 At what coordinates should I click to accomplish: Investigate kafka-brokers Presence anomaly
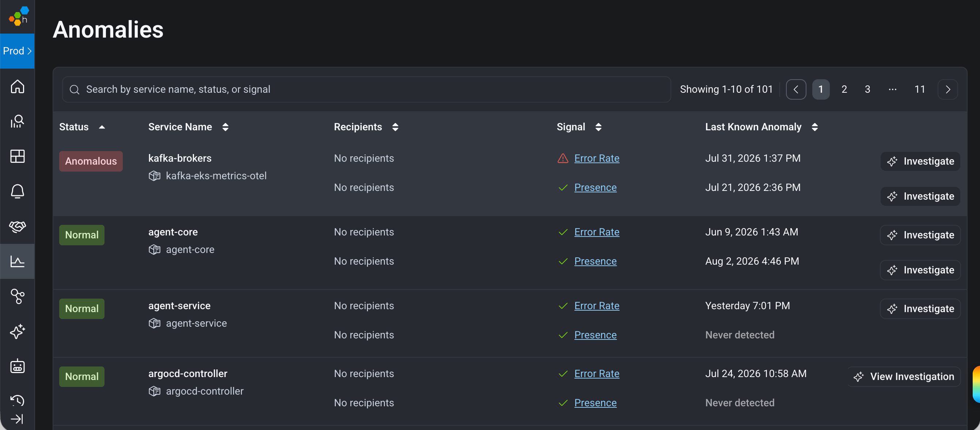920,196
